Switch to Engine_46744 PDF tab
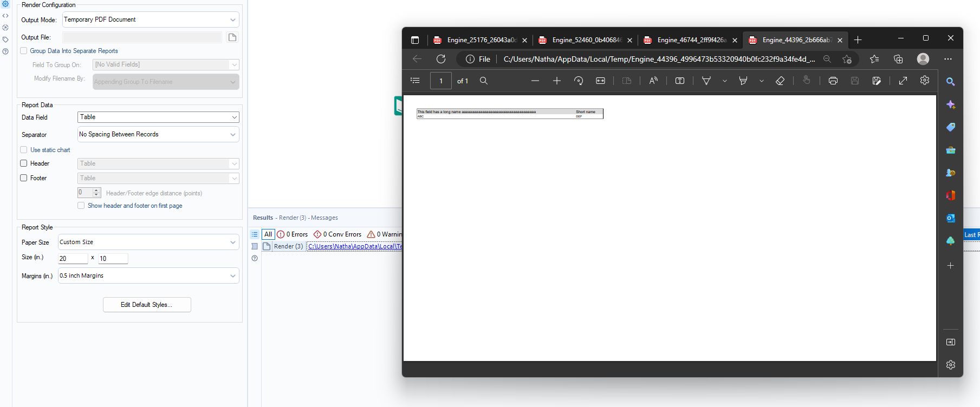 tap(687, 40)
